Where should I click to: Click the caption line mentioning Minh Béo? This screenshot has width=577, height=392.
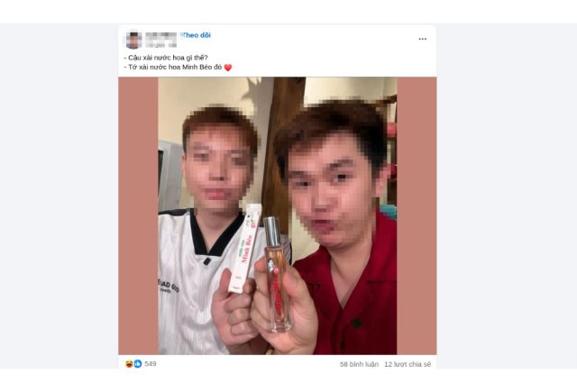(x=173, y=68)
